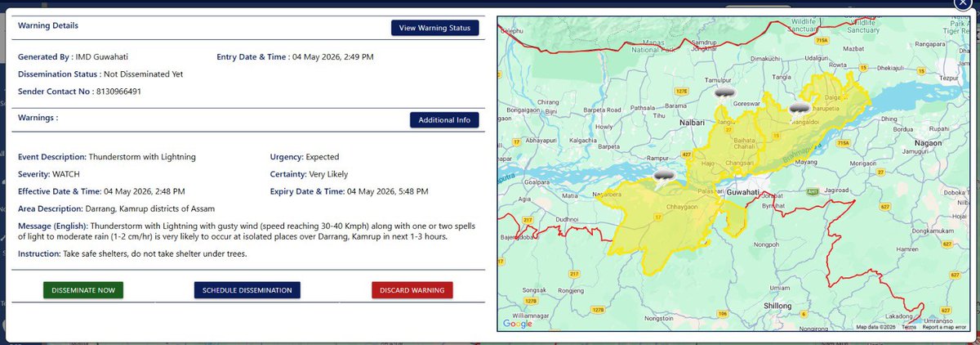Click the expiry time 04 May 2026, 5:48 PM
This screenshot has height=345, width=980.
coord(387,191)
